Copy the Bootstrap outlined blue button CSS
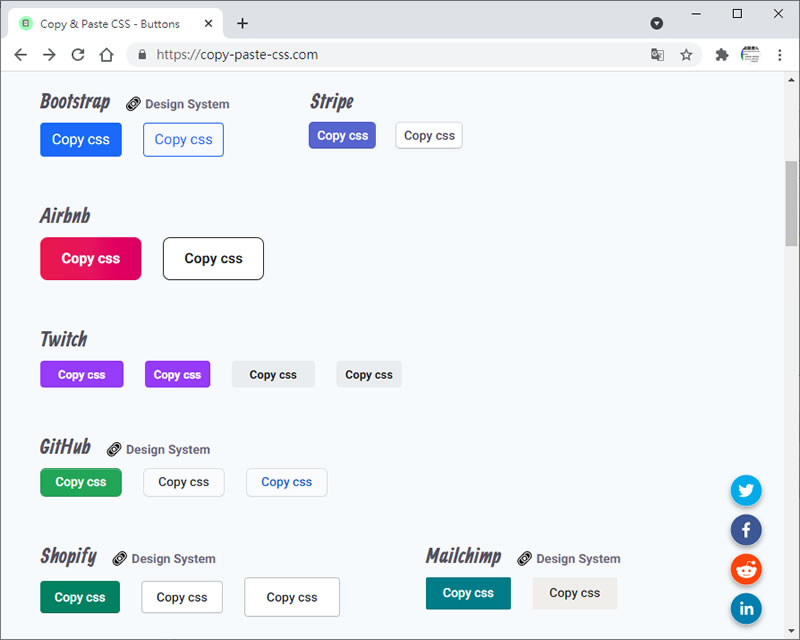This screenshot has width=800, height=640. click(183, 139)
